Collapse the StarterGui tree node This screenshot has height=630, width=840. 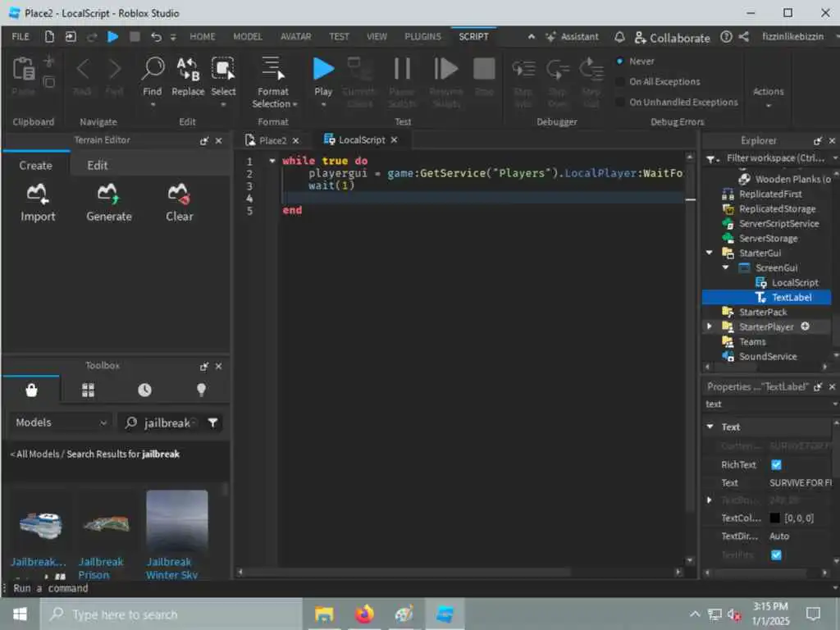(x=710, y=253)
